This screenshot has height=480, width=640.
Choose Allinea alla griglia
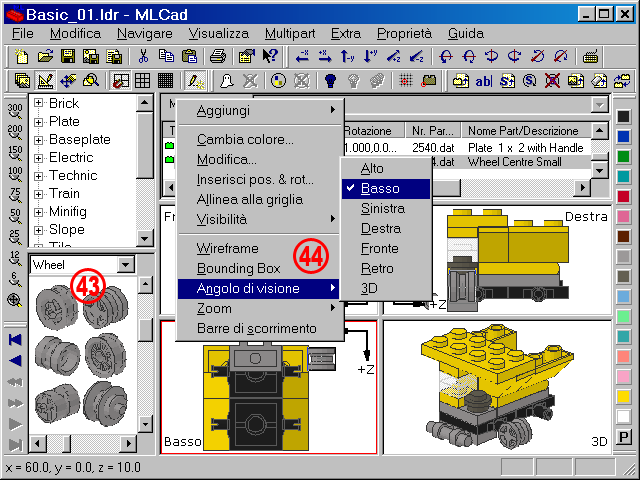(260, 200)
